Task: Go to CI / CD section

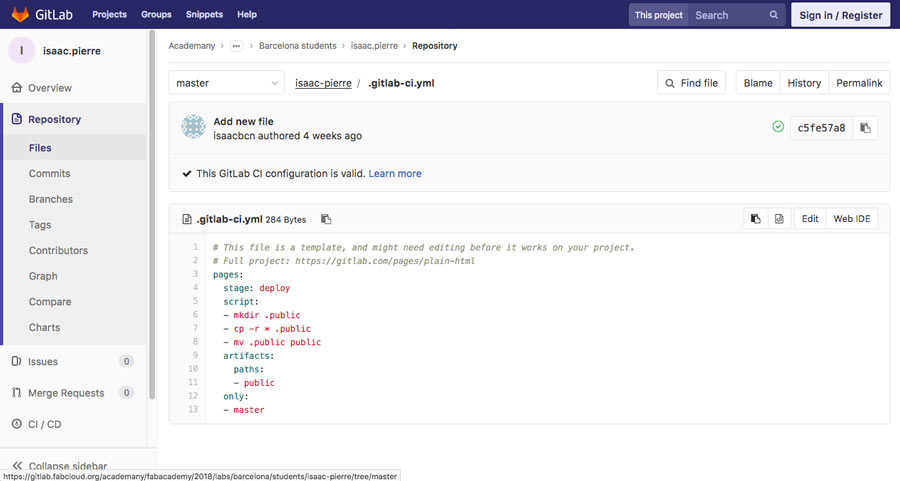Action: click(44, 424)
